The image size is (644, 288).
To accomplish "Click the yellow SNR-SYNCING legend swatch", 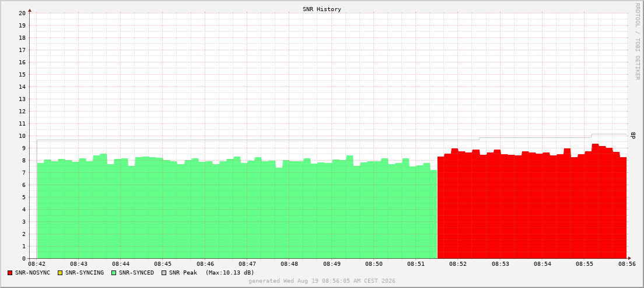I will coord(60,273).
